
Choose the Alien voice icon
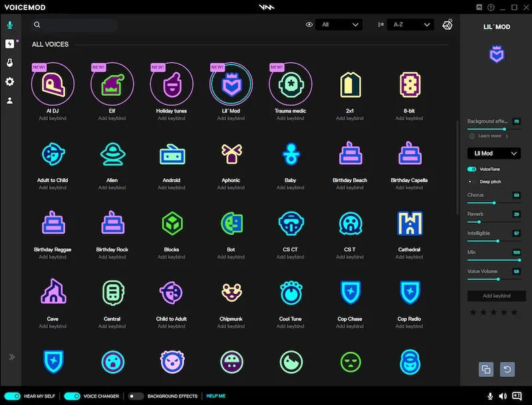coord(112,154)
